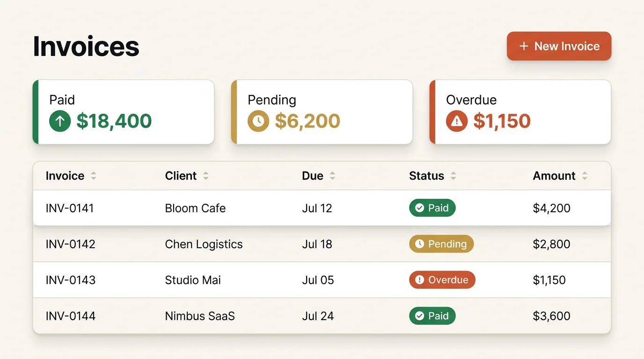This screenshot has width=644, height=359.
Task: Click the Status column header label
Action: coord(426,176)
